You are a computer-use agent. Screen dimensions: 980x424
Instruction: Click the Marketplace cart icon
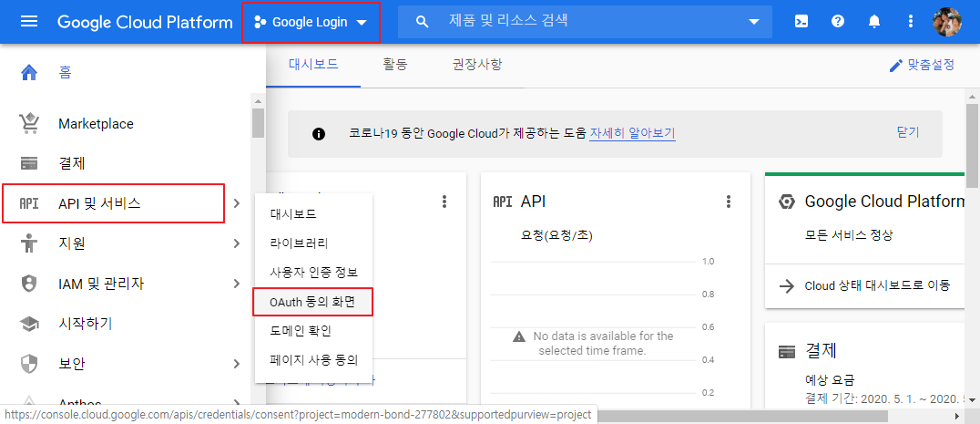point(29,124)
